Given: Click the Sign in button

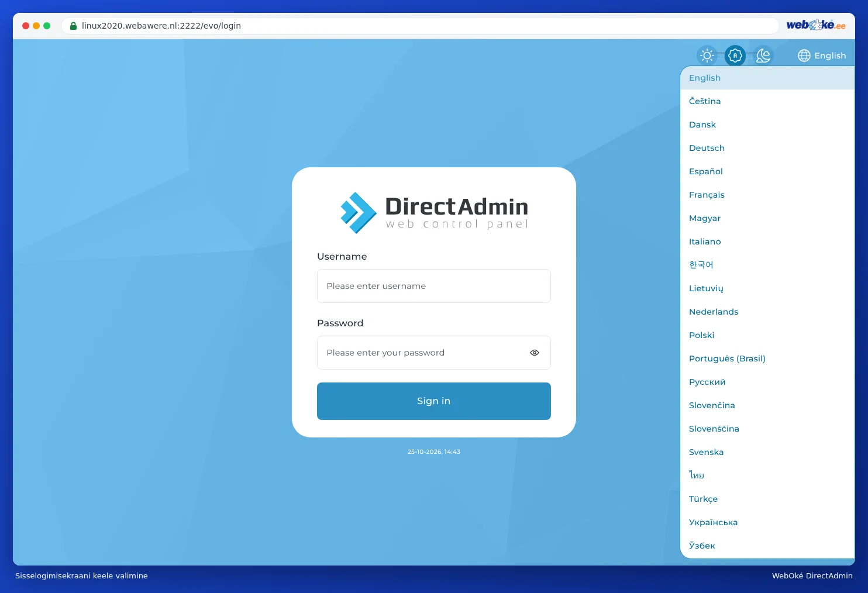Looking at the screenshot, I should tap(434, 401).
